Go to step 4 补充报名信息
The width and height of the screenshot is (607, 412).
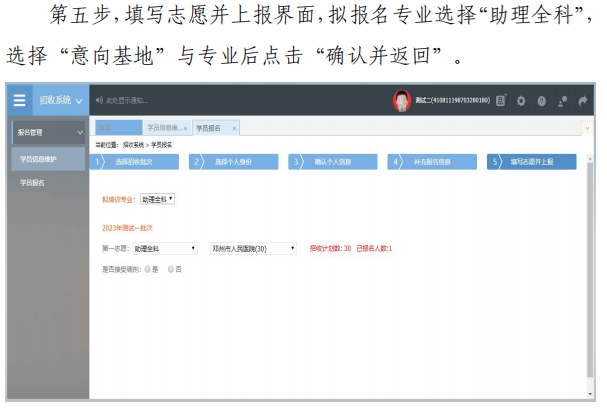coord(432,162)
